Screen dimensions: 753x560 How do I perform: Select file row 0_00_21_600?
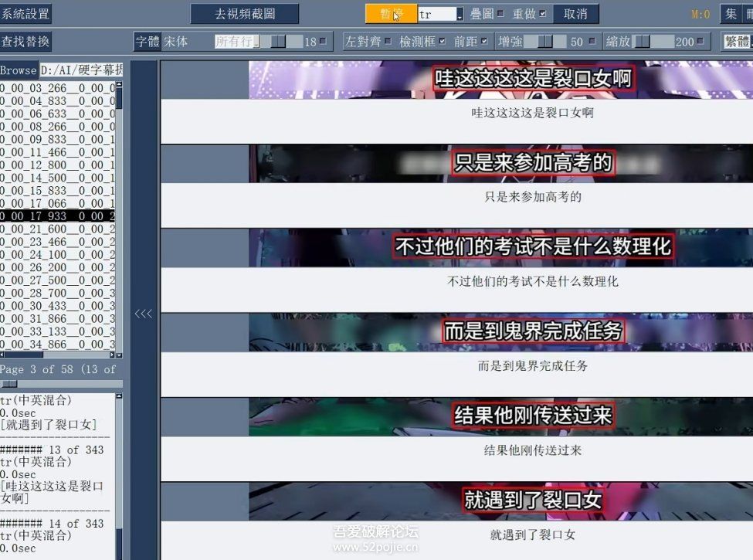coord(58,229)
